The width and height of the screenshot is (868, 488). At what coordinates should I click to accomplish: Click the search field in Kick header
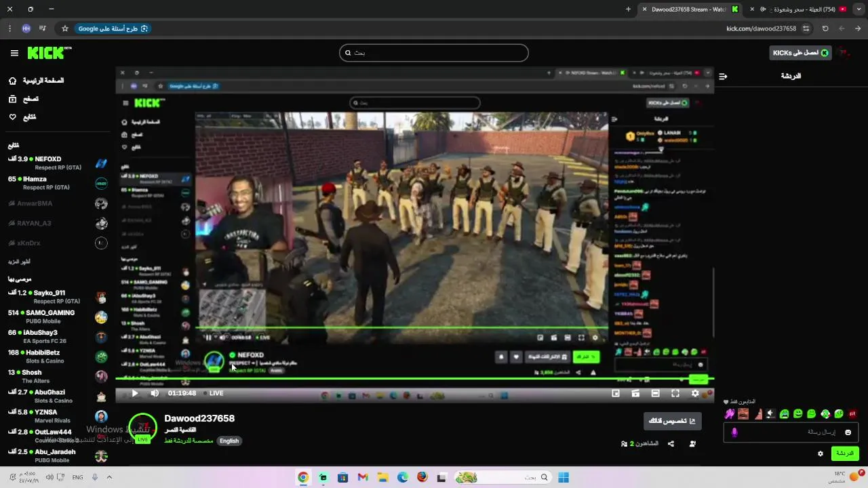coord(434,53)
